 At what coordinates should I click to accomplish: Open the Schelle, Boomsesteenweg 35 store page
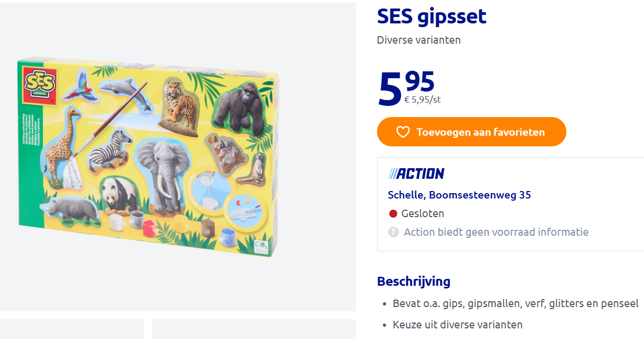point(459,195)
